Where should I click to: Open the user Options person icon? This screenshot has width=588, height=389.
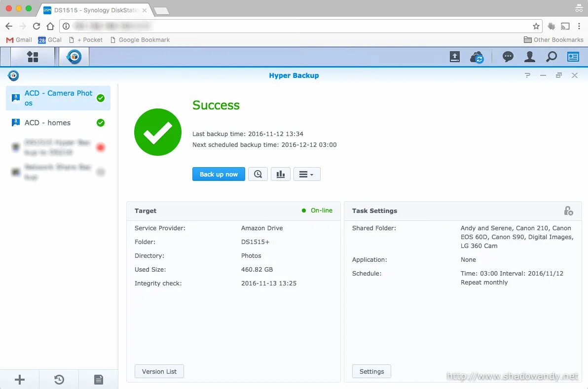529,57
